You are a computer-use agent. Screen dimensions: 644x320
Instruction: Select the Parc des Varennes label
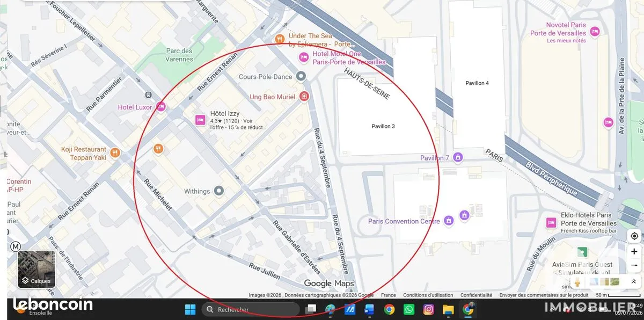click(179, 55)
